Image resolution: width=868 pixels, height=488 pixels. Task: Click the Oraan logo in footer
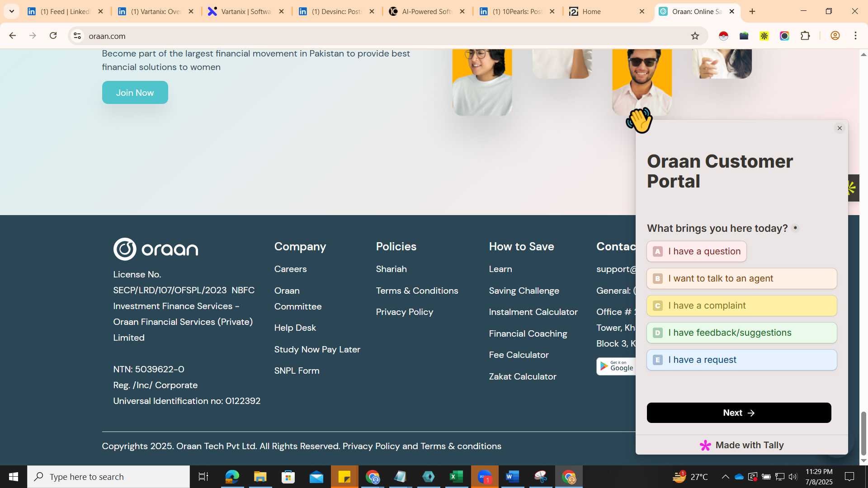[156, 249]
